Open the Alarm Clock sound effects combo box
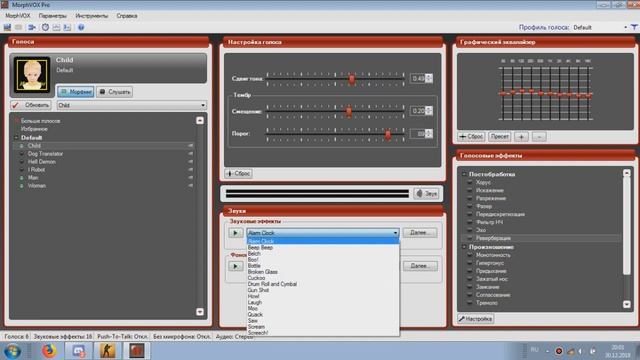This screenshot has width=640, height=360. [x=323, y=233]
